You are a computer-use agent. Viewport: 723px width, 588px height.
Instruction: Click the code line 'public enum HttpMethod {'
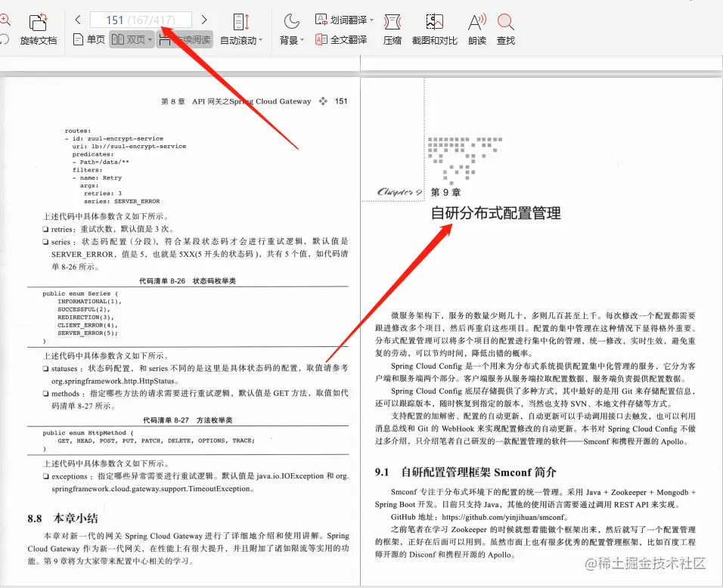pyautogui.click(x=88, y=433)
